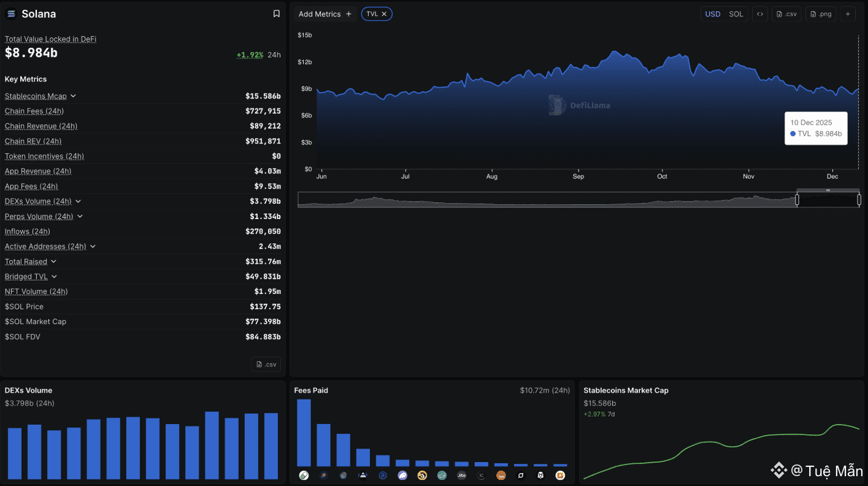Click the plus icon at toolbar right end
The width and height of the screenshot is (868, 486).
coord(847,14)
